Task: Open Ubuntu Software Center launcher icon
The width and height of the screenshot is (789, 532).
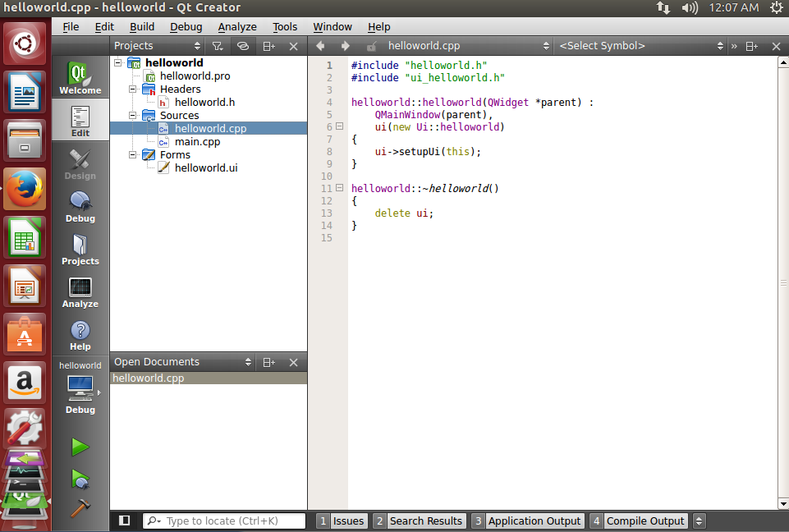Action: coord(25,335)
